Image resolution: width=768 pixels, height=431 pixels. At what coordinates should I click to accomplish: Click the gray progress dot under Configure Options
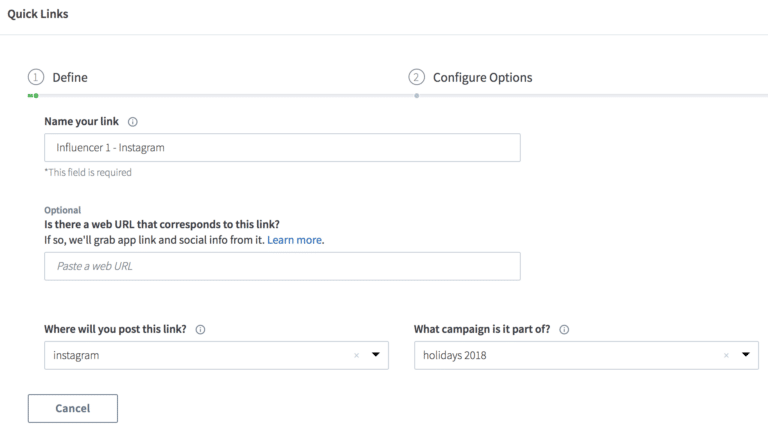point(417,96)
